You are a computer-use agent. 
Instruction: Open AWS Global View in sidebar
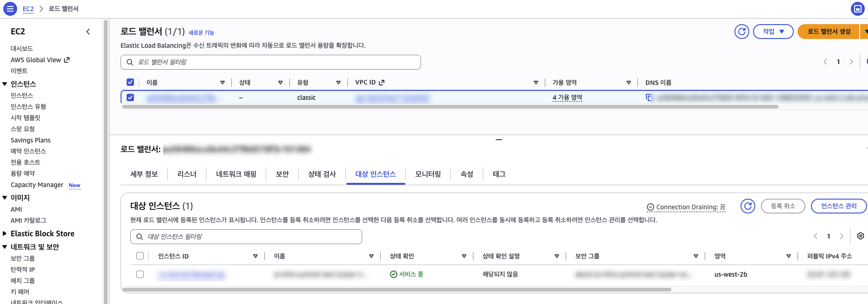click(x=40, y=60)
